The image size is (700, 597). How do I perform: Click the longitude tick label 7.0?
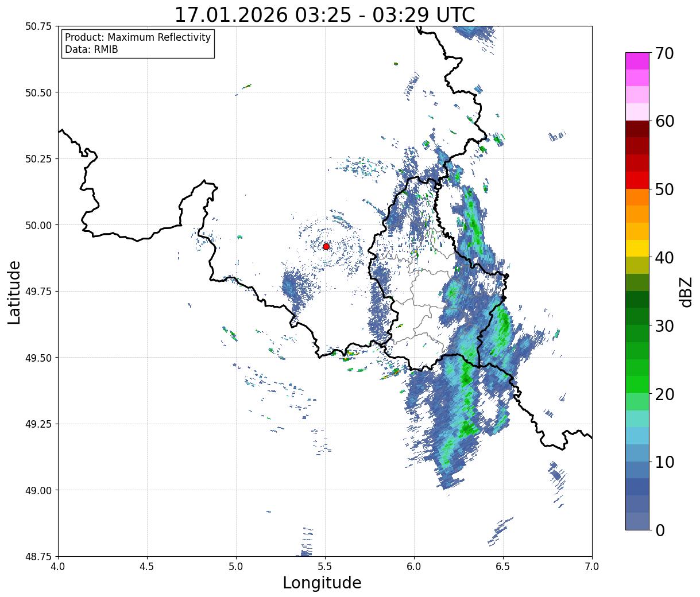coord(592,566)
